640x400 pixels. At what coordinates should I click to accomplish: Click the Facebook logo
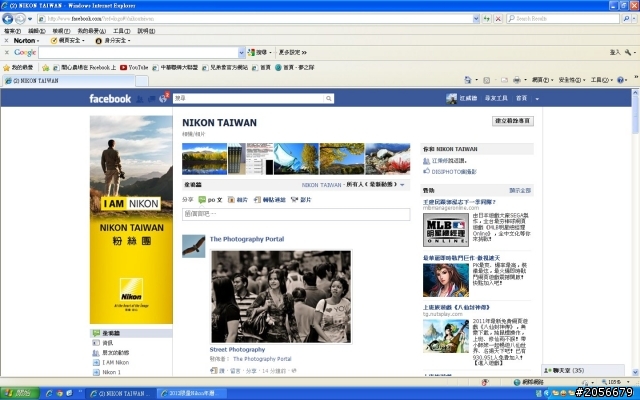click(110, 98)
